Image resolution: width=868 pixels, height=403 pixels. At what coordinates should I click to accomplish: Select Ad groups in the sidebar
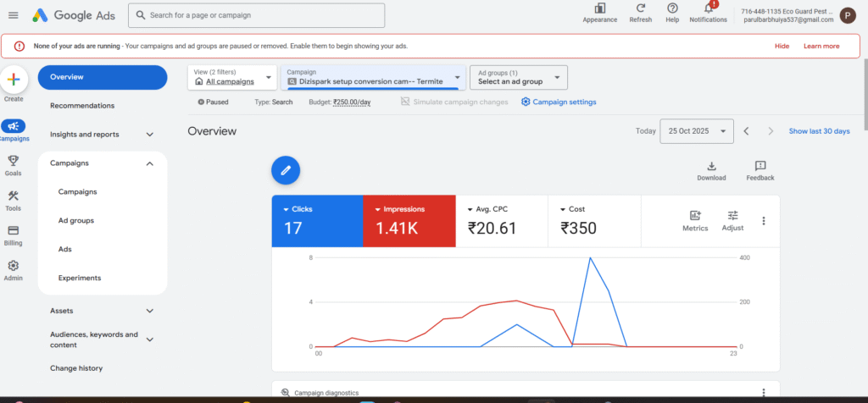75,220
